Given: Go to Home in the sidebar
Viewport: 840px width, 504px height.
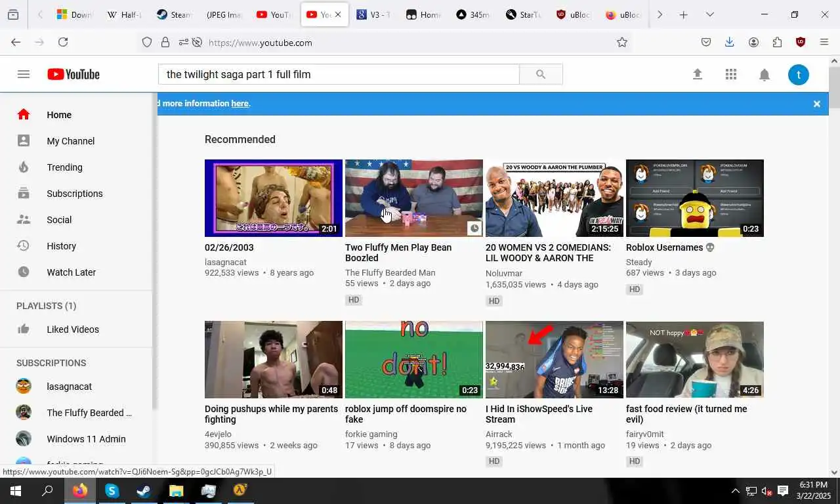Looking at the screenshot, I should tap(76, 115).
